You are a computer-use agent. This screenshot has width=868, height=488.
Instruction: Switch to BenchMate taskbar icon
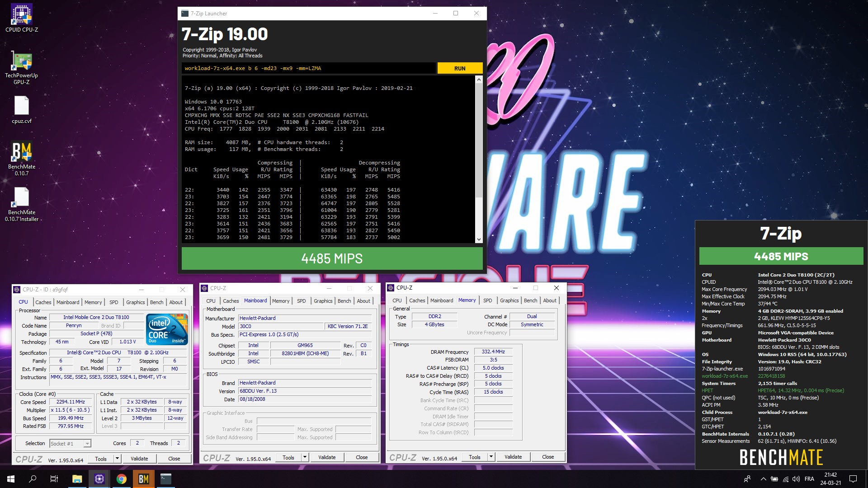pyautogui.click(x=144, y=479)
